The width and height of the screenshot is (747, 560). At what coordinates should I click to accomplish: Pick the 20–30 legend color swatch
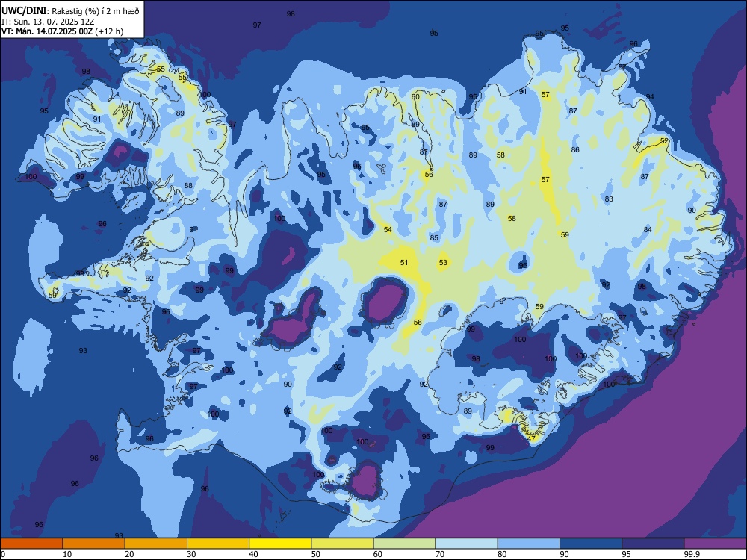(156, 544)
